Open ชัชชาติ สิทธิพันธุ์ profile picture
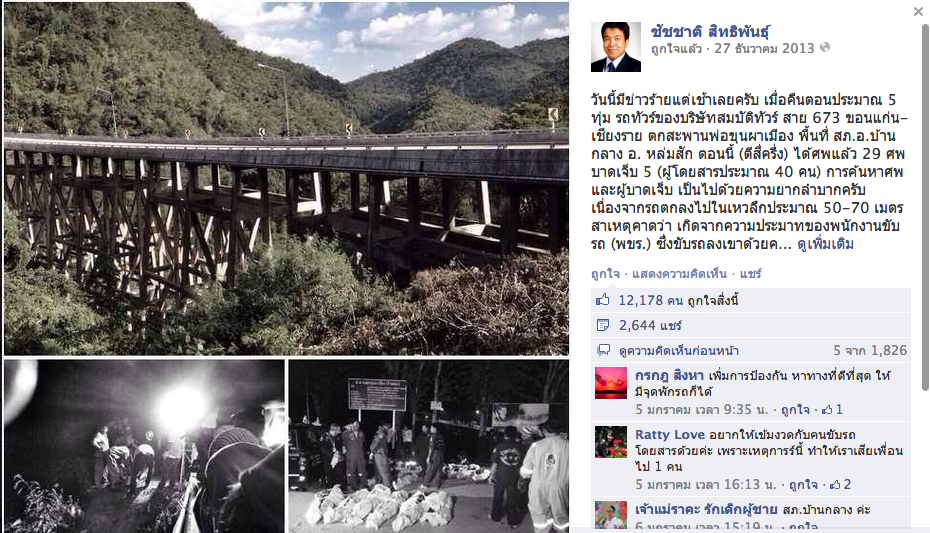930x533 pixels. (x=616, y=47)
